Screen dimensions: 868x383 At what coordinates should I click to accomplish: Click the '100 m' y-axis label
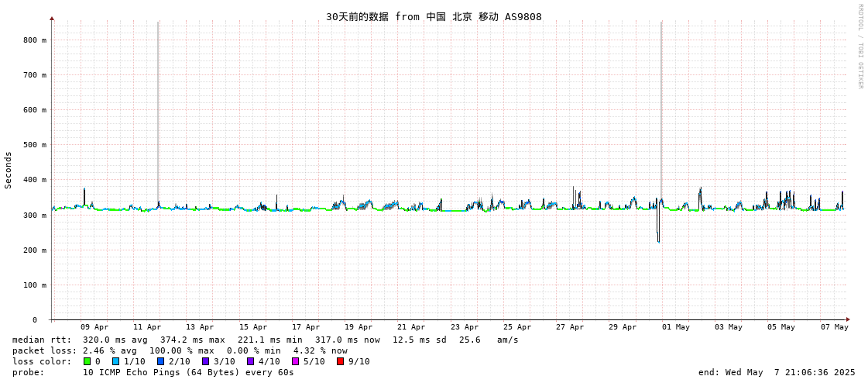tap(35, 285)
